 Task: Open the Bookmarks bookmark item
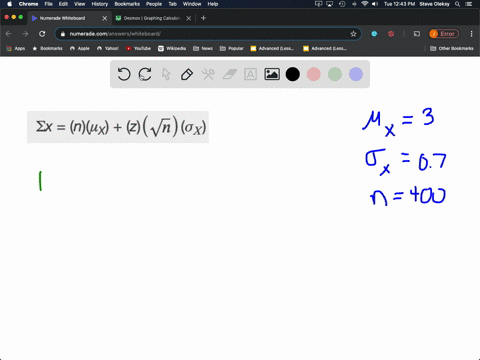tap(47, 48)
